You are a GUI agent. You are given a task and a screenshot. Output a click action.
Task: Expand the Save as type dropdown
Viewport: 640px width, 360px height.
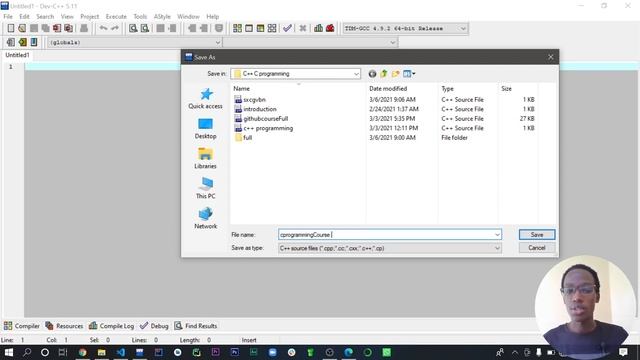(497, 248)
